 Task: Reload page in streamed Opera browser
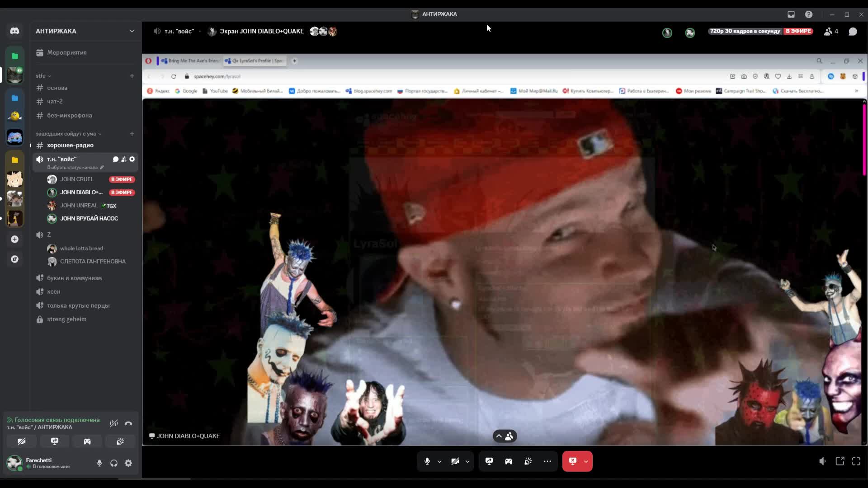point(174,76)
